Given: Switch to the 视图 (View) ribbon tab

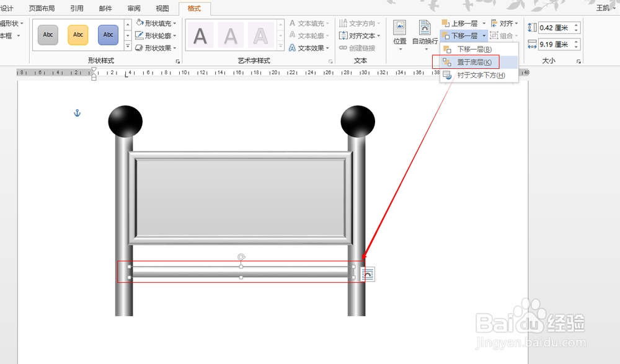Looking at the screenshot, I should [x=162, y=8].
